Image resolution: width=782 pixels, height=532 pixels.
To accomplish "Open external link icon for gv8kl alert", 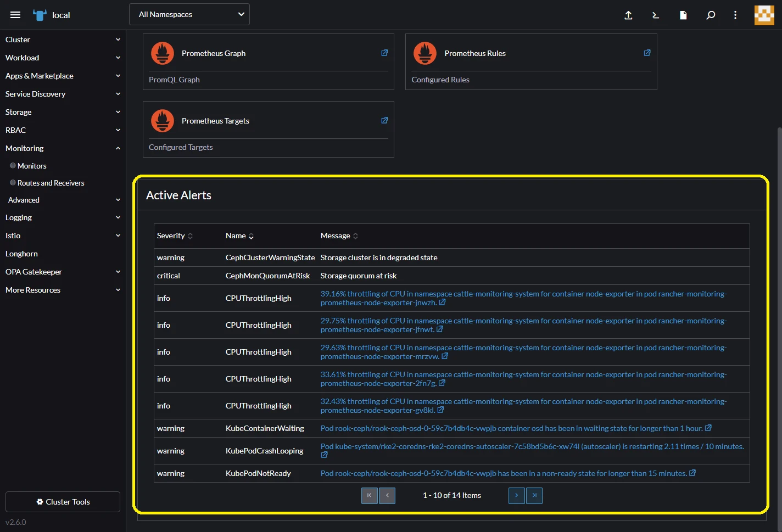I will click(x=440, y=410).
